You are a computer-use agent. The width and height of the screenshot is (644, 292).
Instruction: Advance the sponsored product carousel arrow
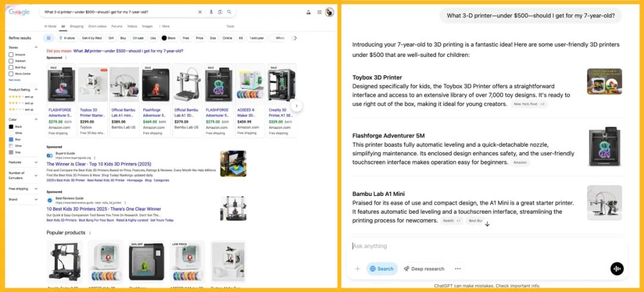(296, 106)
